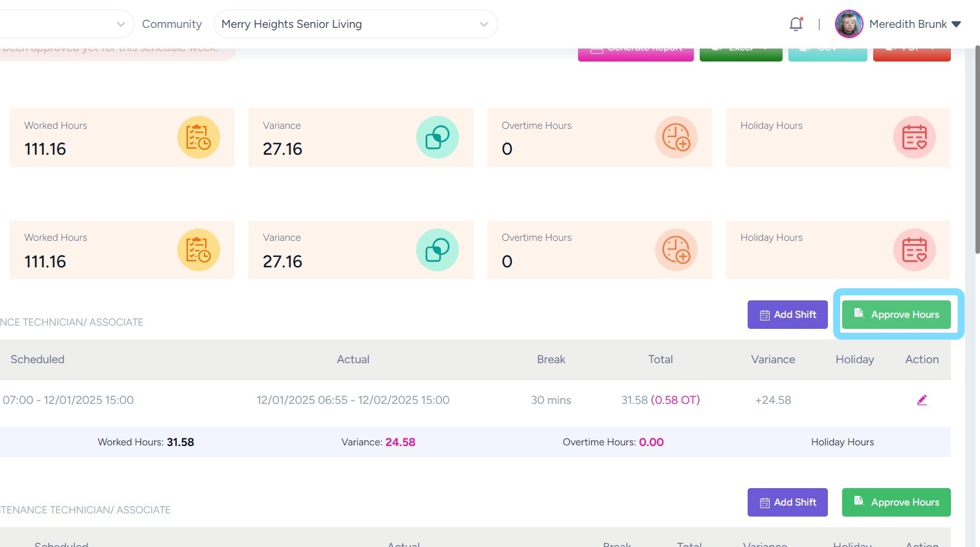Click the notification bell icon
Viewport: 980px width, 547px height.
(x=796, y=24)
